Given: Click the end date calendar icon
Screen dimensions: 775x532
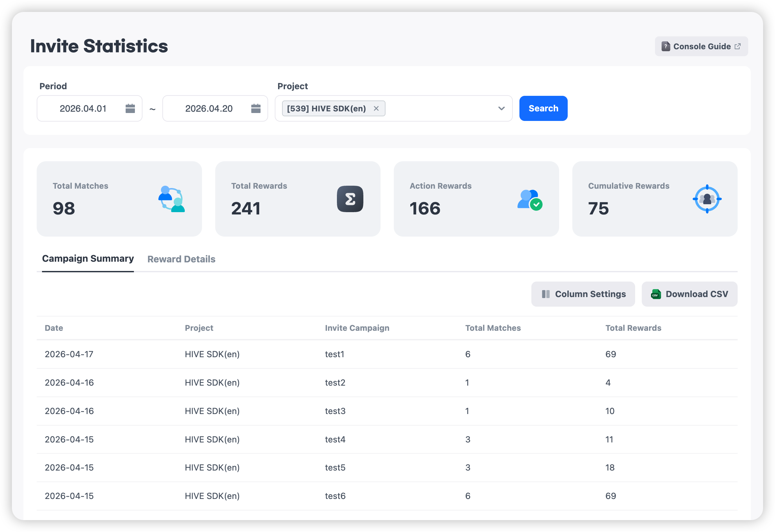Looking at the screenshot, I should [x=256, y=108].
